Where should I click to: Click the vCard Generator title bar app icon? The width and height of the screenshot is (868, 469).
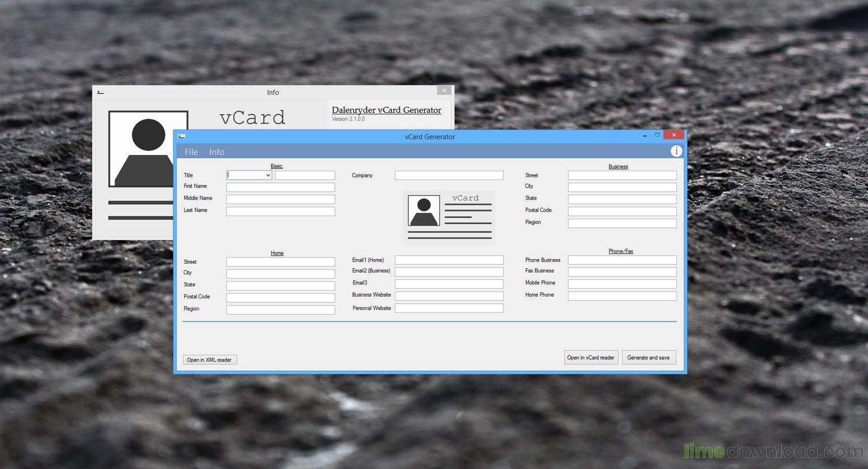coord(182,137)
